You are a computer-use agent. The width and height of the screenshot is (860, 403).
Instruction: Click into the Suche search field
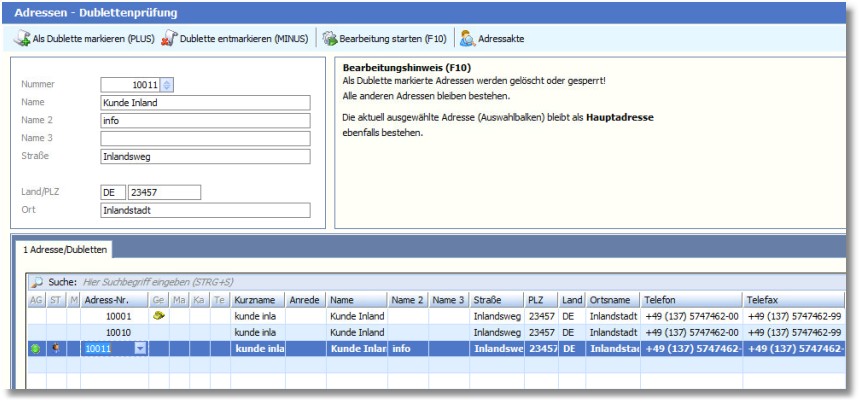point(200,282)
